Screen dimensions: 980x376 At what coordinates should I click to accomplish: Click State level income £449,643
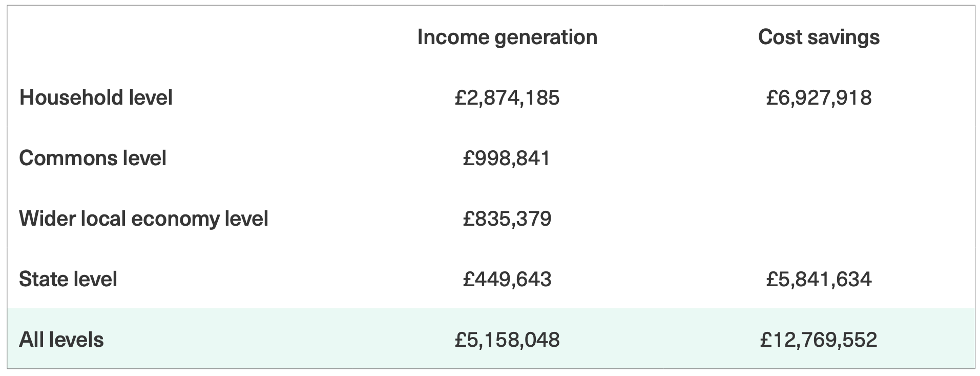pyautogui.click(x=507, y=279)
